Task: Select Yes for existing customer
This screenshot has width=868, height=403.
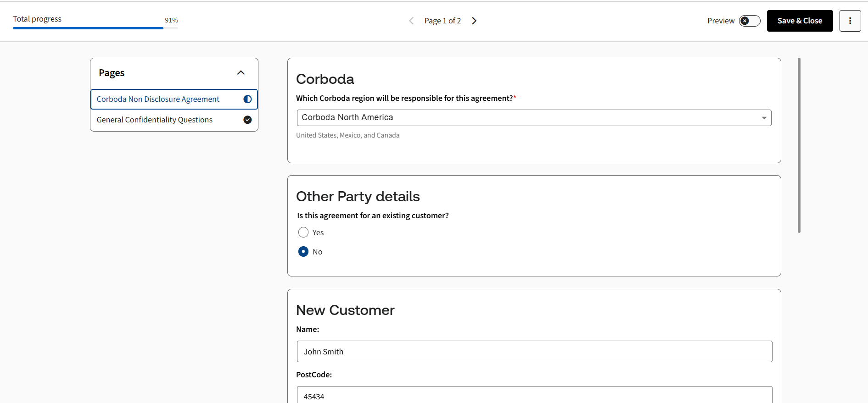Action: 303,232
